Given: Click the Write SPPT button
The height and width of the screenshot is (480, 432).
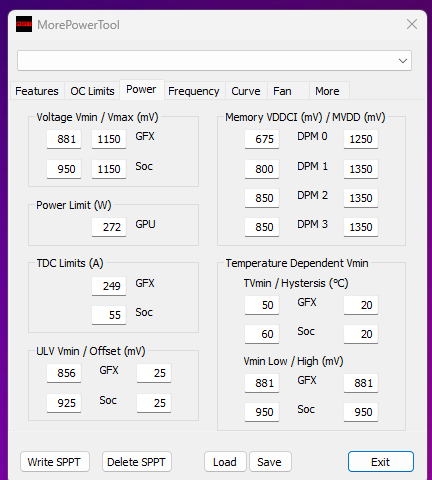Looking at the screenshot, I should 55,462.
